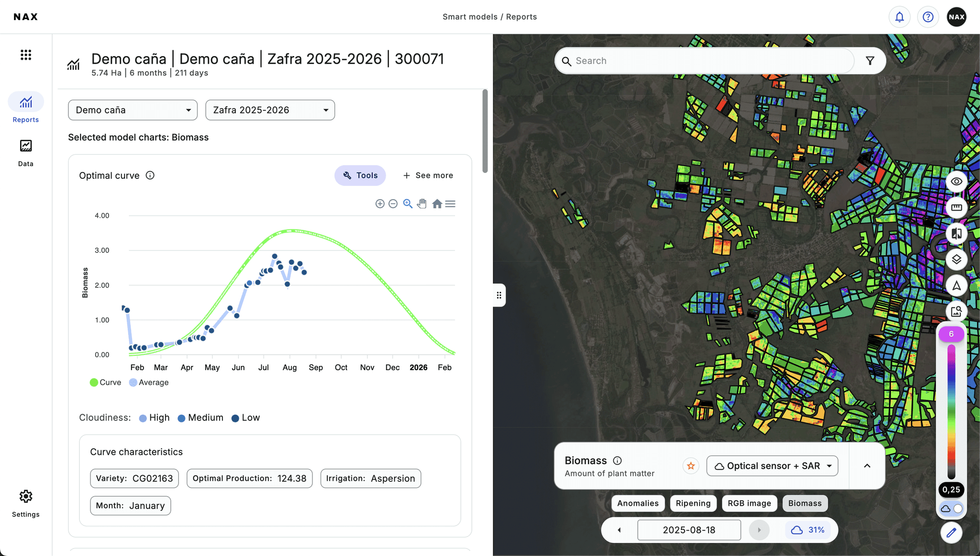Select the eye visibility tool on the map

tap(957, 181)
